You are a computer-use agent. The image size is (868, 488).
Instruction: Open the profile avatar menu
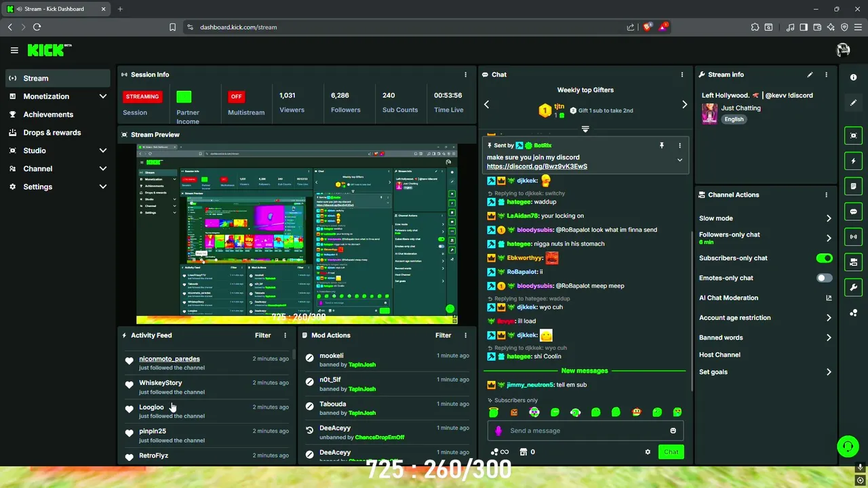[x=843, y=50]
